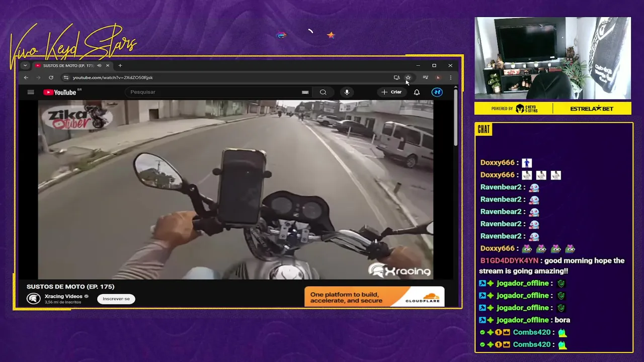This screenshot has width=644, height=362.
Task: Open the media controls icon in Chrome toolbar
Action: point(426,77)
